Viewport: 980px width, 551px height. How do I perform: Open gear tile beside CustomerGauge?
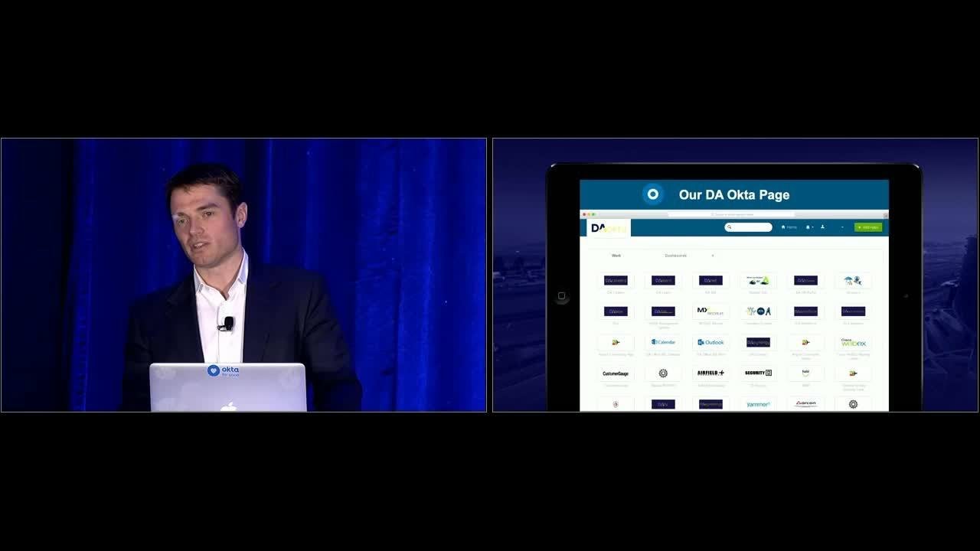663,373
